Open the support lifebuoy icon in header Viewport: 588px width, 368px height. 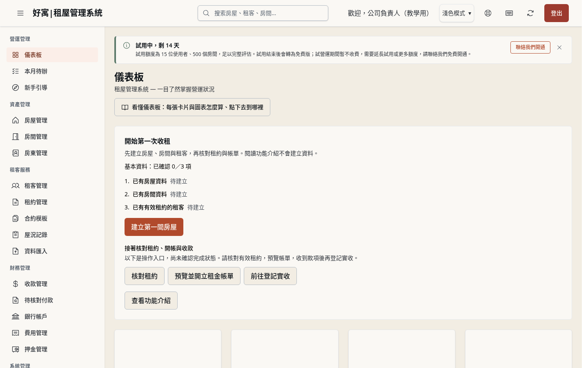coord(488,13)
